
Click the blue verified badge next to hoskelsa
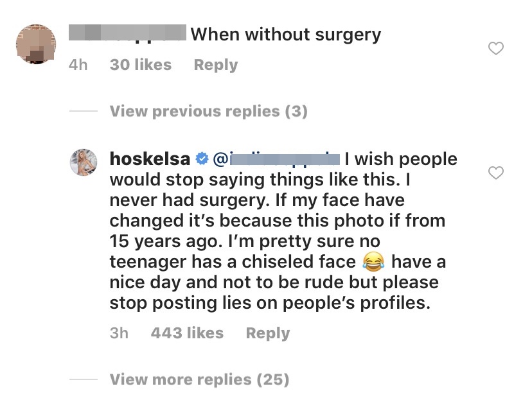click(202, 159)
